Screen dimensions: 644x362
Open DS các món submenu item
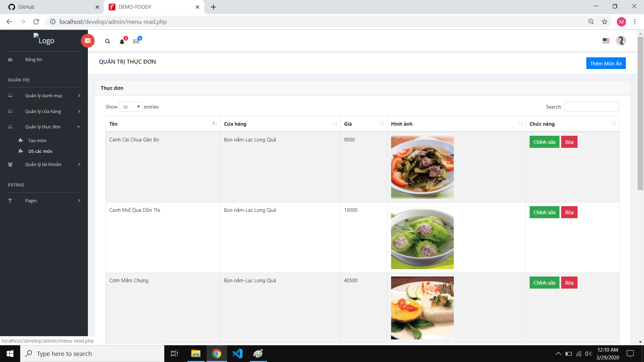(40, 151)
